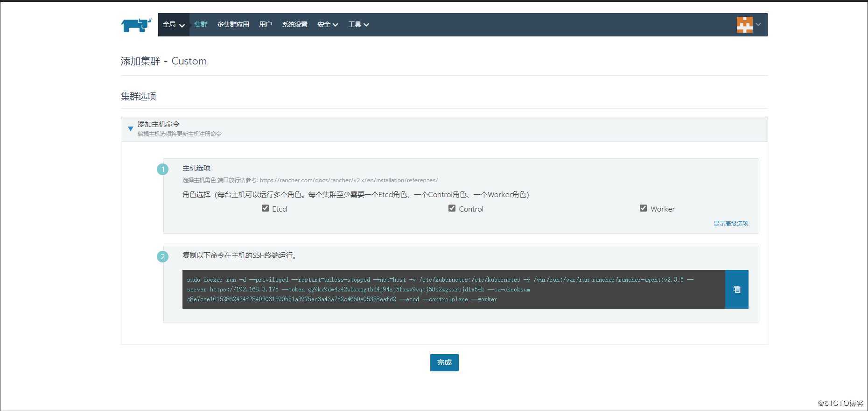
Task: Click the 完成 done button
Action: tap(444, 362)
